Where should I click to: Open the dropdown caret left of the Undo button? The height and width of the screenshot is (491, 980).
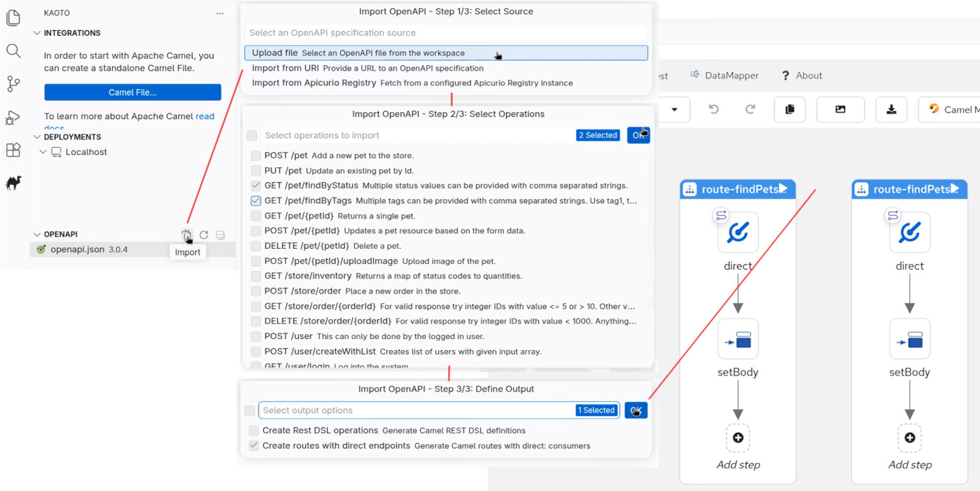675,109
